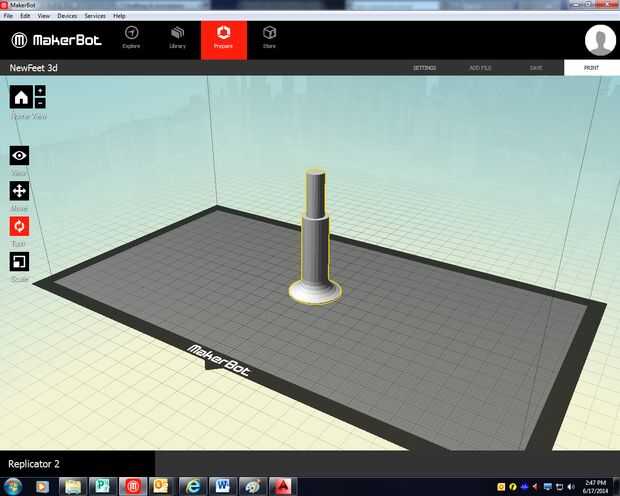Open the Settings option

tap(424, 68)
